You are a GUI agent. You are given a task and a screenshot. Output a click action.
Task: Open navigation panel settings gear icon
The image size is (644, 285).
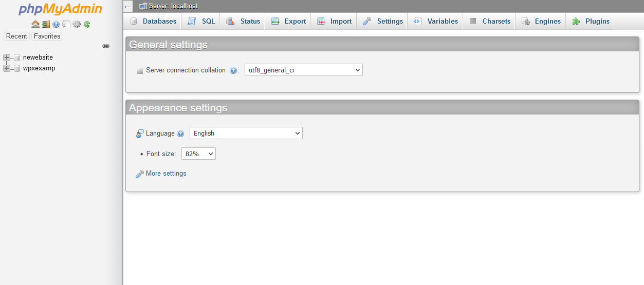pyautogui.click(x=77, y=24)
